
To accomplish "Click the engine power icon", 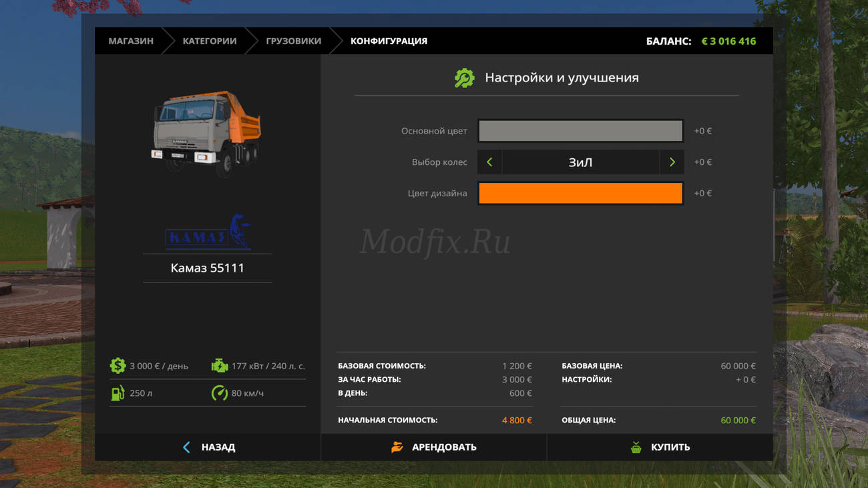I will click(219, 365).
